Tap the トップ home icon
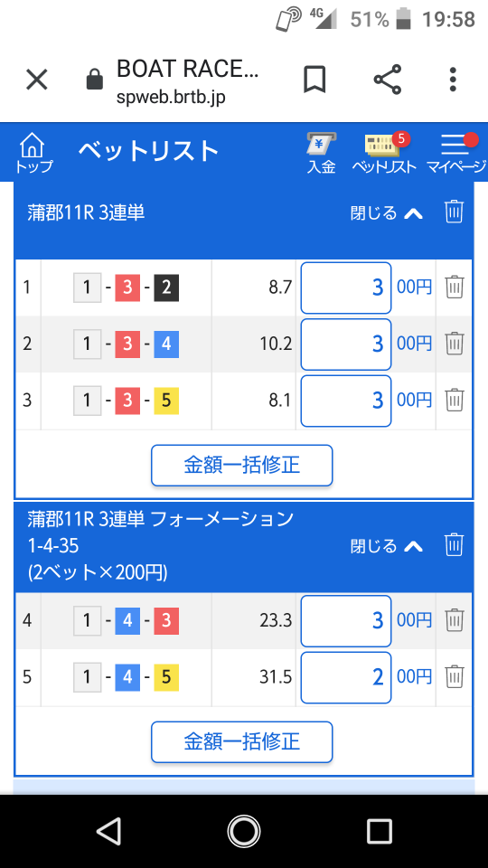 [x=33, y=153]
